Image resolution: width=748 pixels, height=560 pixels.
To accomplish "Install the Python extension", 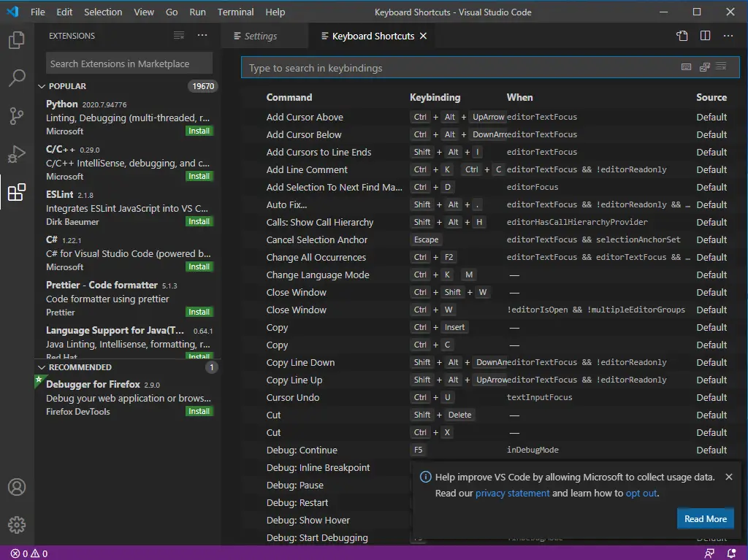I will pos(199,131).
